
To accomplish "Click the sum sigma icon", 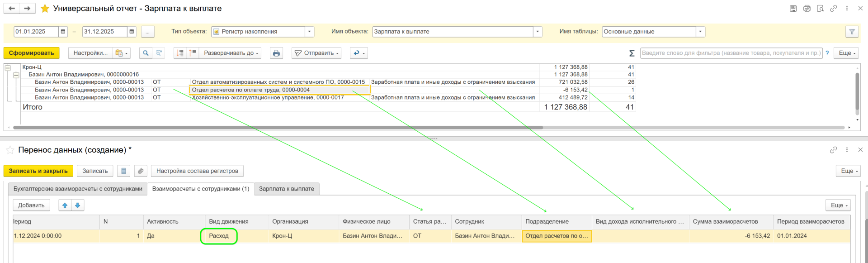I will pos(632,53).
